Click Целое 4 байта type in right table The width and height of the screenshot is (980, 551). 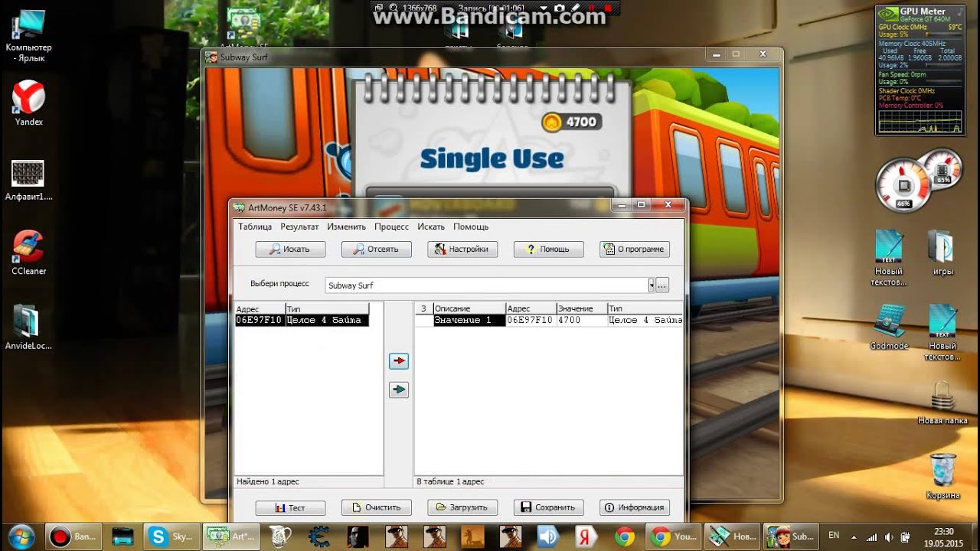coord(645,320)
